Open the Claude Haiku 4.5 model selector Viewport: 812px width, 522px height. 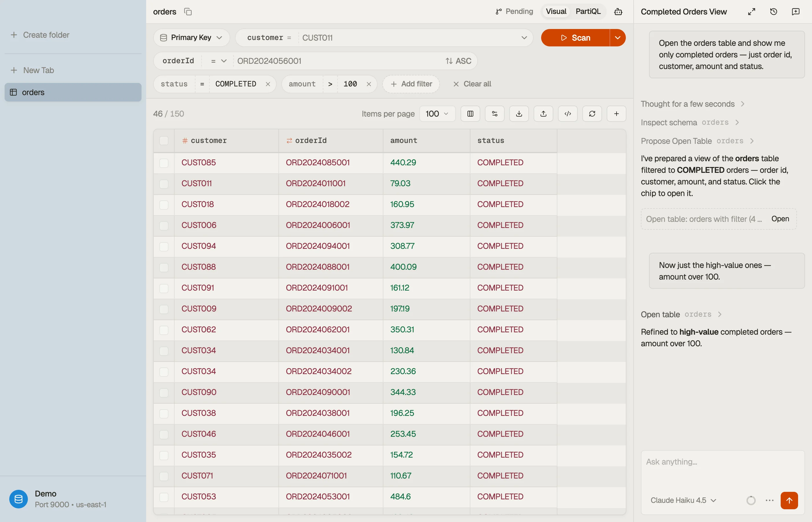(x=683, y=500)
